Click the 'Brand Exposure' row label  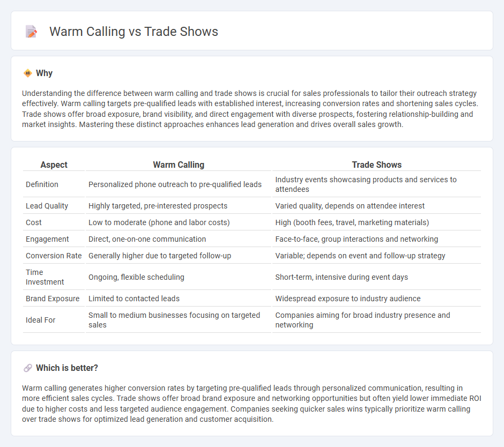click(x=53, y=299)
